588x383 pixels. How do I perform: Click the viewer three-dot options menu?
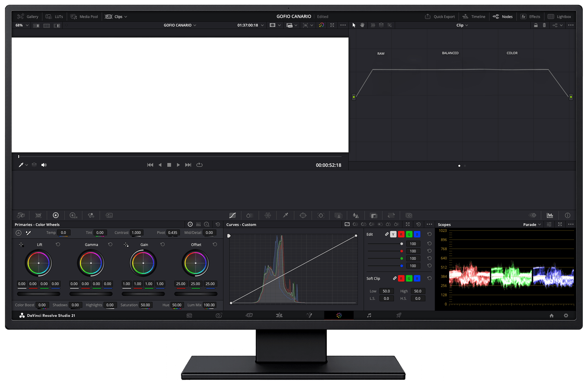click(x=343, y=25)
